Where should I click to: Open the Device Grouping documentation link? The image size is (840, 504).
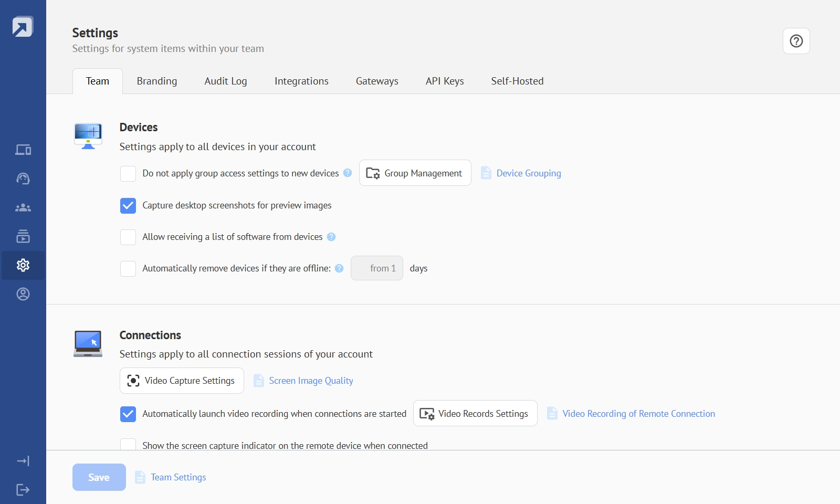528,173
